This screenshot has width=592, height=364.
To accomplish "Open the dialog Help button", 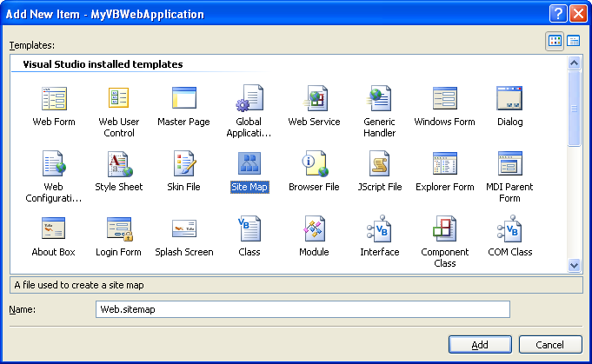I will tap(558, 14).
